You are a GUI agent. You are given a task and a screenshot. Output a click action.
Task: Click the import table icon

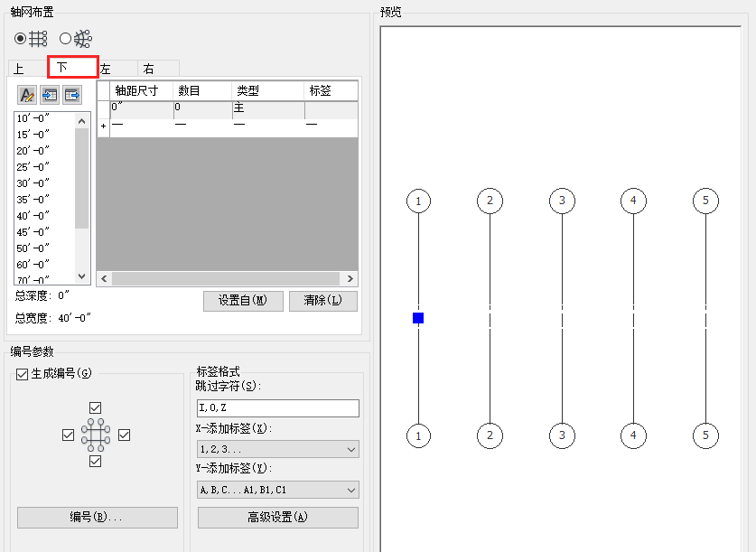50,95
